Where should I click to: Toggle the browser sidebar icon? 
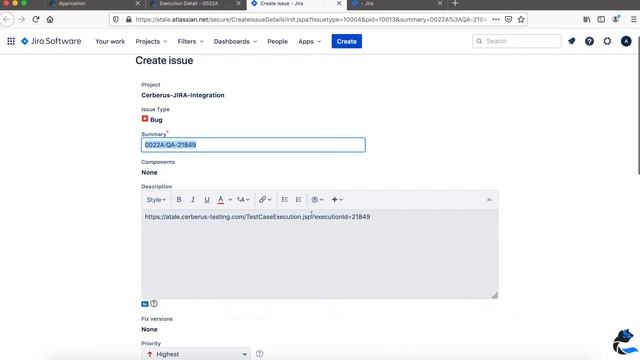coord(601,19)
